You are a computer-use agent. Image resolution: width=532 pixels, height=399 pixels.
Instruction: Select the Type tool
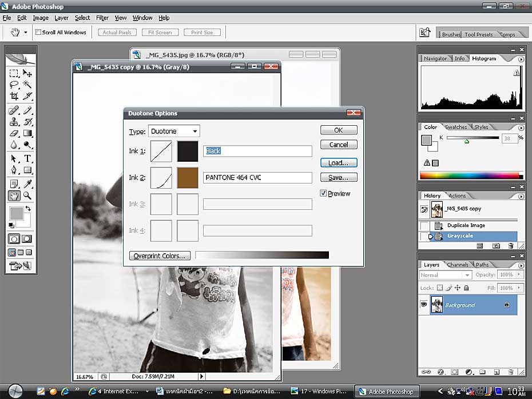point(27,159)
